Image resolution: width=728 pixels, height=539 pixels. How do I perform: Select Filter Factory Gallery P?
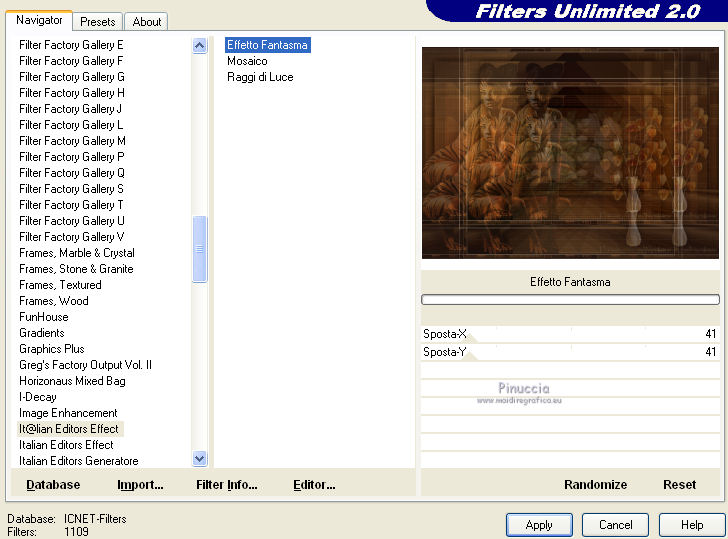coord(72,157)
